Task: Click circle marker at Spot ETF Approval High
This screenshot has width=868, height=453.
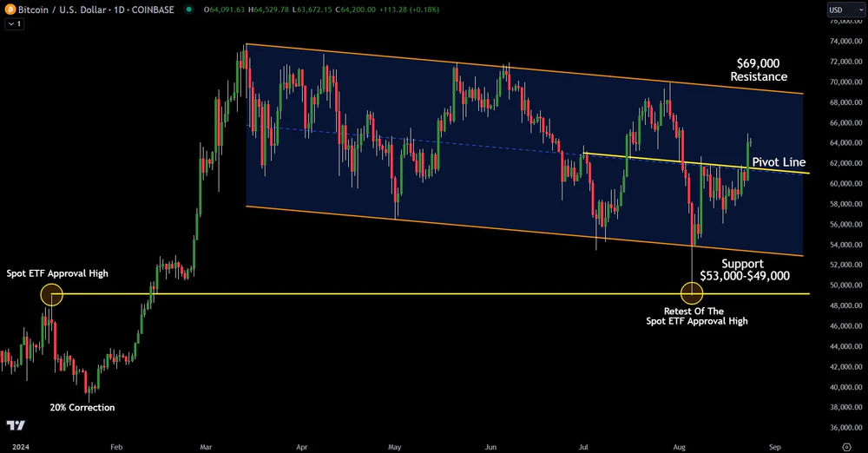Action: pos(51,294)
